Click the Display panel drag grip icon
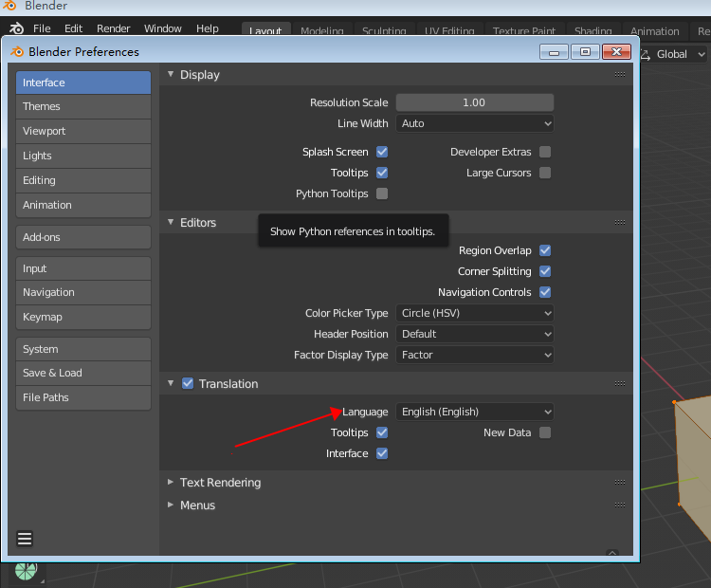This screenshot has height=588, width=711. click(619, 74)
